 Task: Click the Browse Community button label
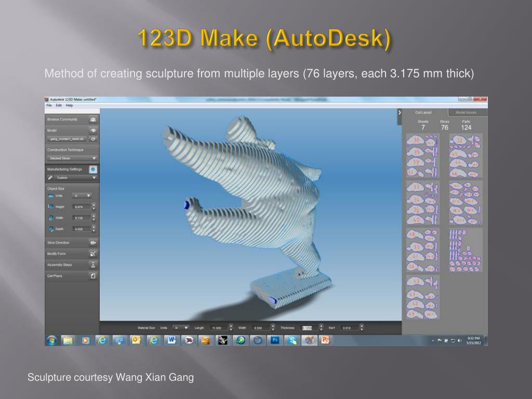(62, 119)
